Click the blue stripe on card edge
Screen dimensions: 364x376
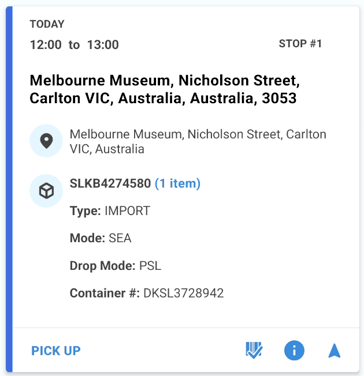click(9, 189)
